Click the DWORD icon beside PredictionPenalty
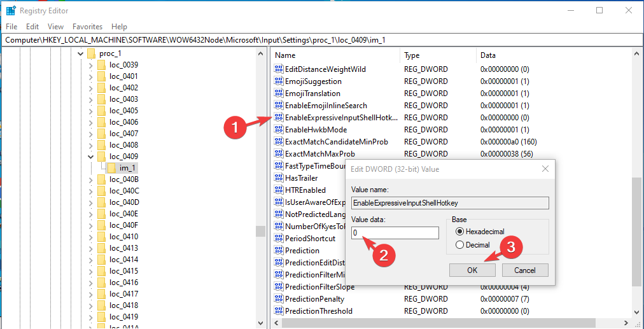This screenshot has height=329, width=644. tap(279, 299)
